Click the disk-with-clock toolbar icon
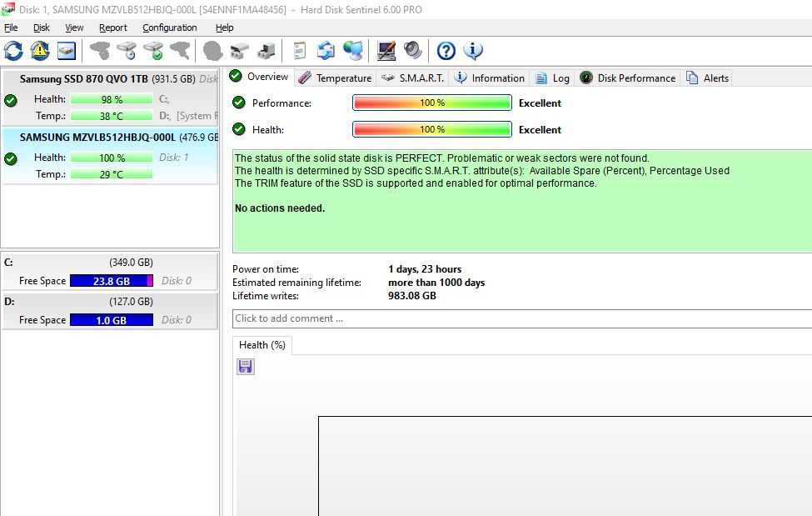Screen dimensions: 812x516 pos(127,51)
